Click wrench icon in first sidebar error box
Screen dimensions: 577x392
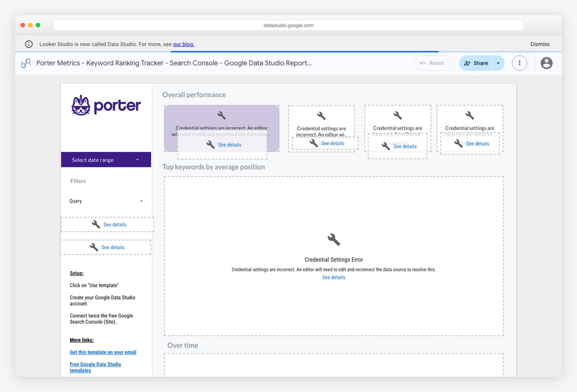(x=96, y=225)
